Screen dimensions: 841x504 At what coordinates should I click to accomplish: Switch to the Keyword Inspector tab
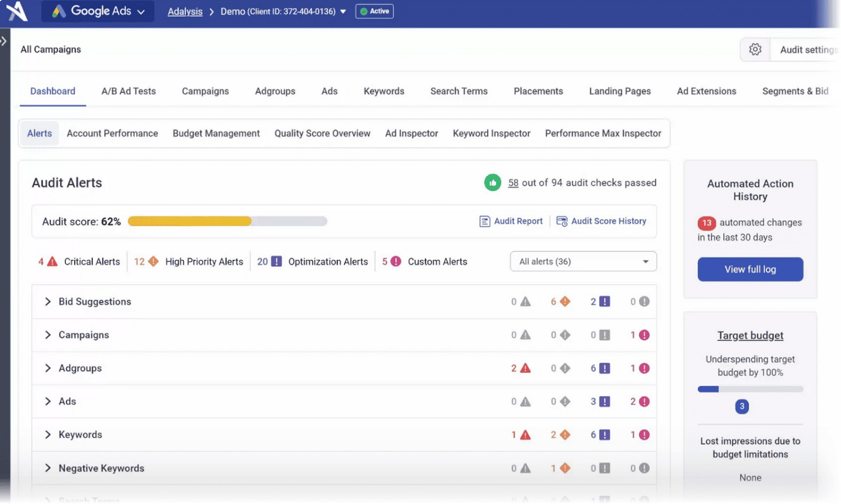[x=491, y=133]
